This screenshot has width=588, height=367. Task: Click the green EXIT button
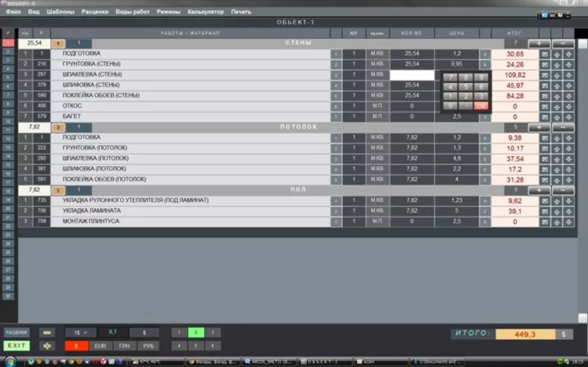(x=16, y=346)
